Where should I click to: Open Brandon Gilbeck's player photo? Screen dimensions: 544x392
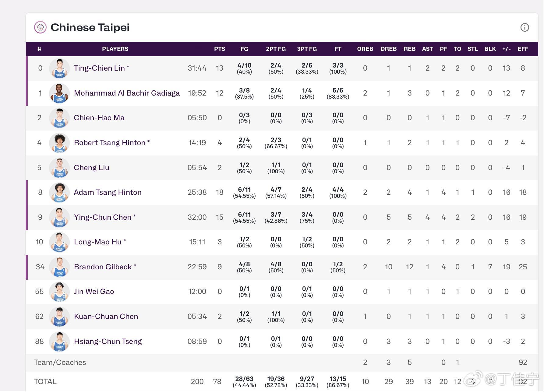coord(59,267)
